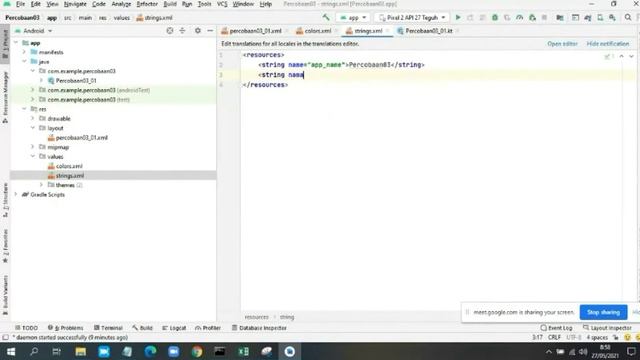
Task: Click the Make Project hammer icon
Action: [x=326, y=18]
